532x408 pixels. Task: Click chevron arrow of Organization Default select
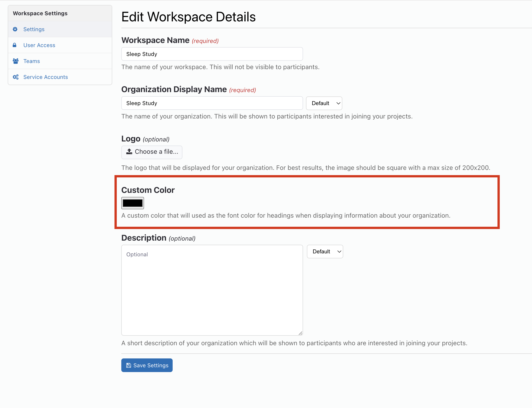point(338,103)
